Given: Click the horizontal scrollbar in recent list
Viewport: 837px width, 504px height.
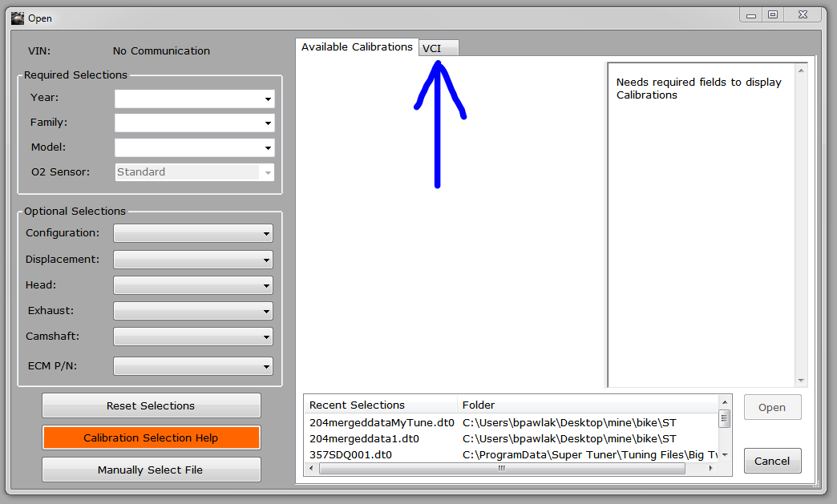Looking at the screenshot, I should pos(501,469).
